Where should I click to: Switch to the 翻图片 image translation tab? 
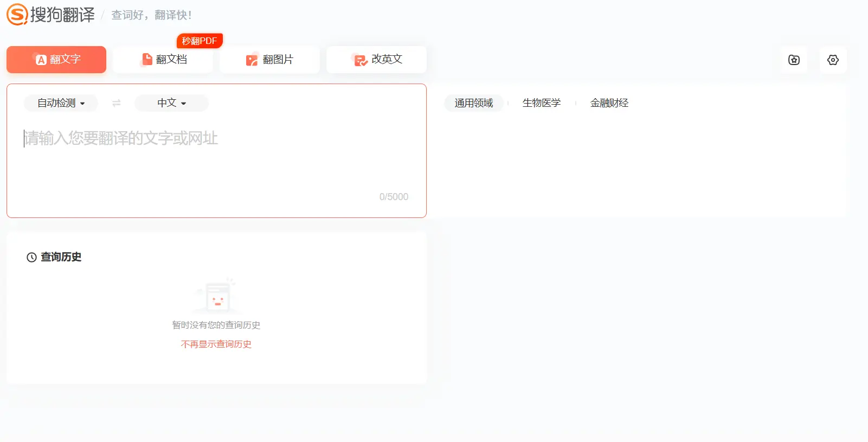(269, 60)
